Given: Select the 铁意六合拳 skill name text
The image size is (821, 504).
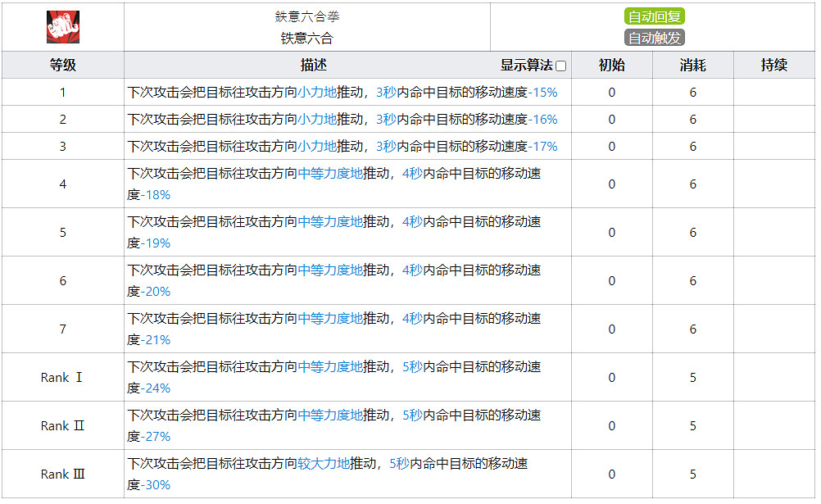Looking at the screenshot, I should 307,17.
